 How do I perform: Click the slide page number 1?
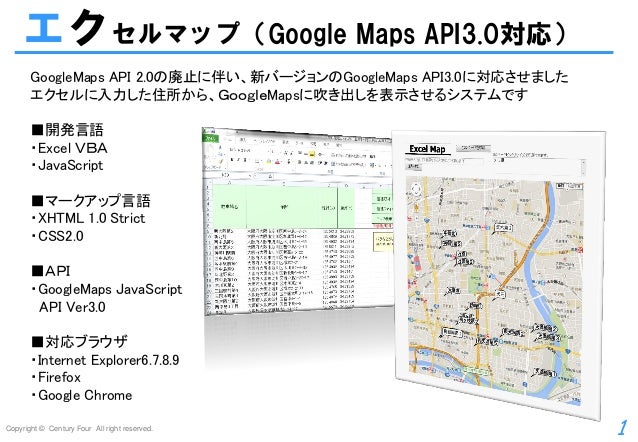(623, 428)
